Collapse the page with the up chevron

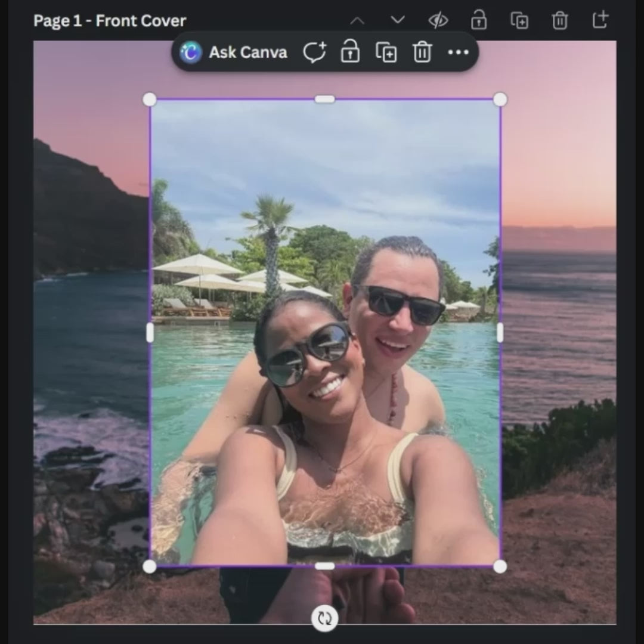(357, 20)
